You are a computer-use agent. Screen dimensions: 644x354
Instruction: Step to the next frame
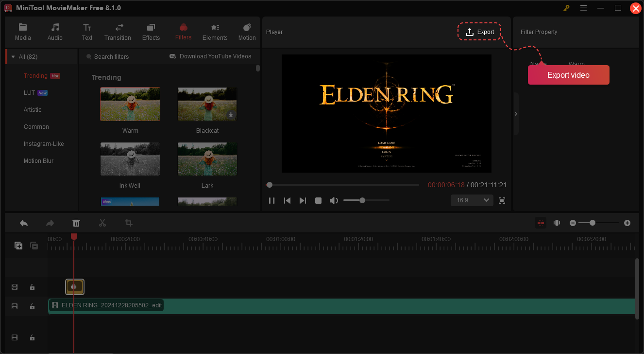pos(303,200)
